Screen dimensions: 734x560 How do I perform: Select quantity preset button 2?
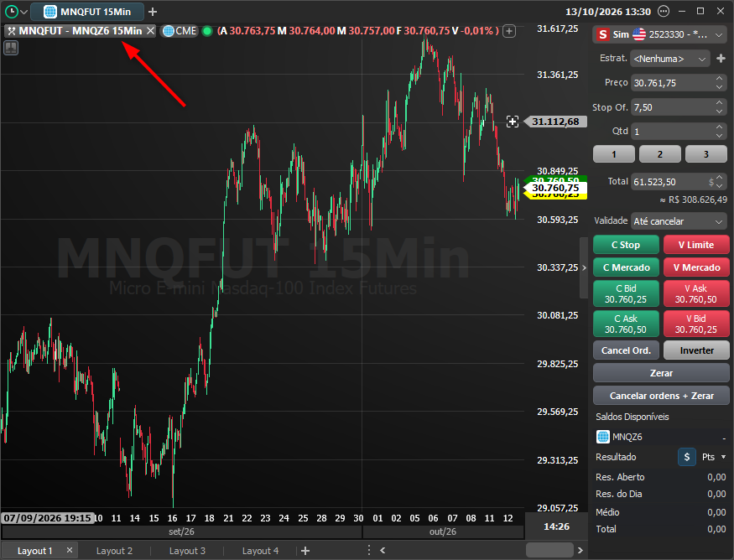click(660, 154)
